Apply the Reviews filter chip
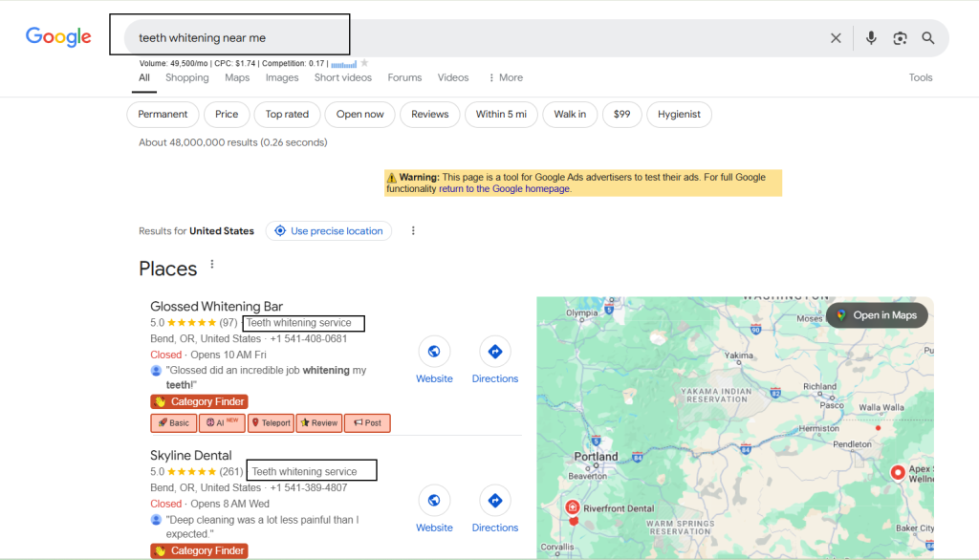Screen dimensions: 979x560 click(x=429, y=115)
